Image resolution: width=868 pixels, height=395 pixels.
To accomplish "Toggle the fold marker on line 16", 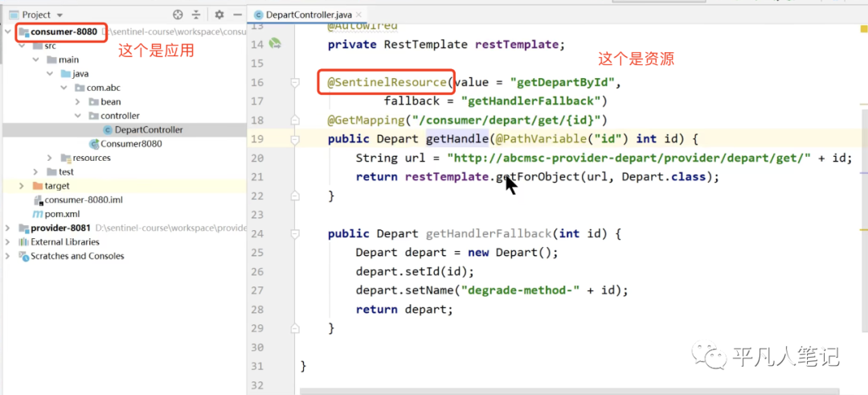I will click(295, 83).
